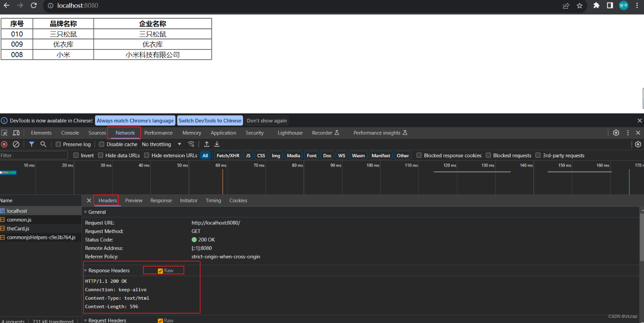Collapse the Request Headers section
This screenshot has height=323, width=644.
point(85,320)
